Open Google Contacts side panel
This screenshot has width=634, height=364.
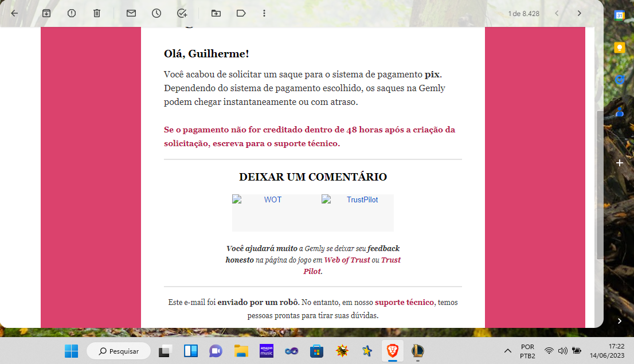point(619,112)
